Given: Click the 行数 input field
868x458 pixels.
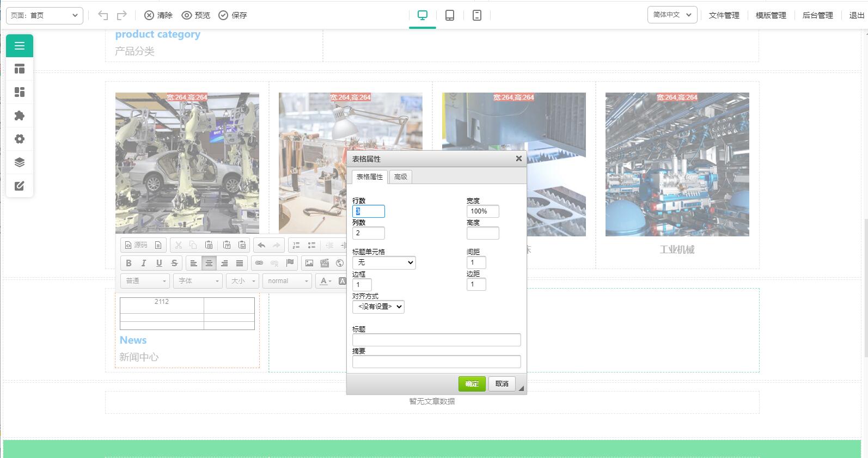Looking at the screenshot, I should point(369,211).
